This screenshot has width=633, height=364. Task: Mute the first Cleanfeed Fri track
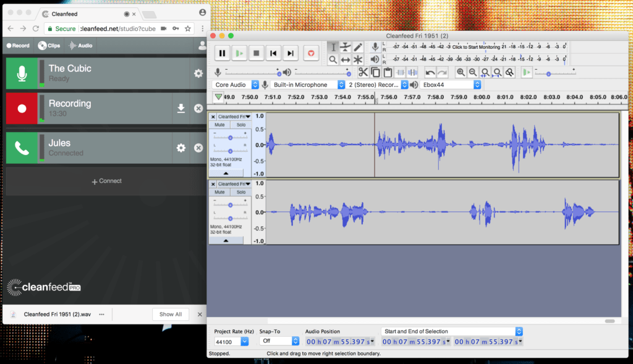click(219, 125)
